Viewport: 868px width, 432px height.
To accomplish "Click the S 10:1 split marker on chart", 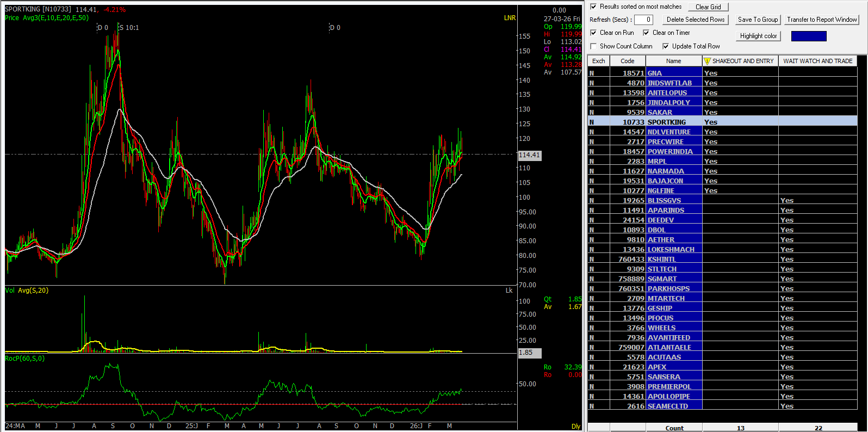I will coord(129,28).
